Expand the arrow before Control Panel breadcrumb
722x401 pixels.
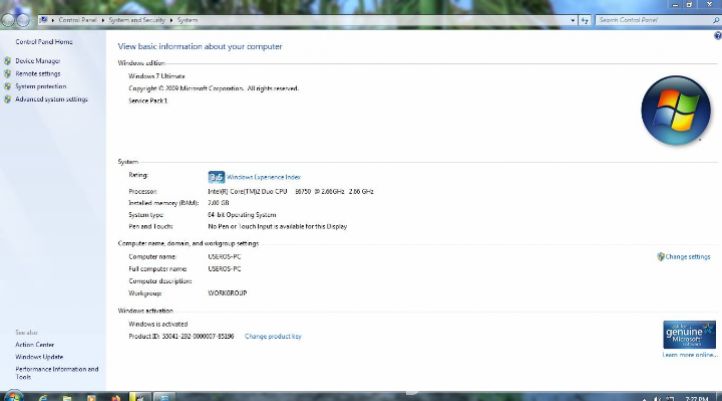(53, 20)
